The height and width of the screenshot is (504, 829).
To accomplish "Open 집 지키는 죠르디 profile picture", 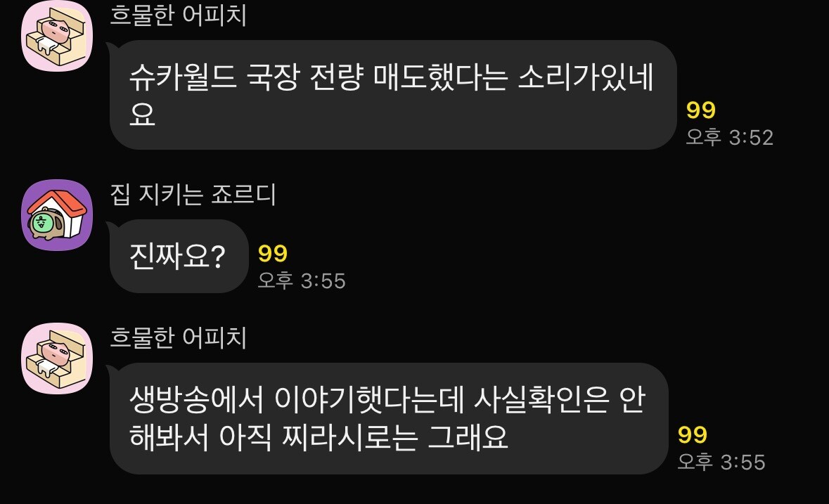I will point(57,215).
